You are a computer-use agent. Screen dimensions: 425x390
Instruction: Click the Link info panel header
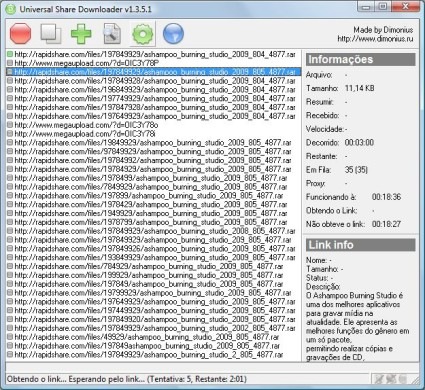(361, 245)
